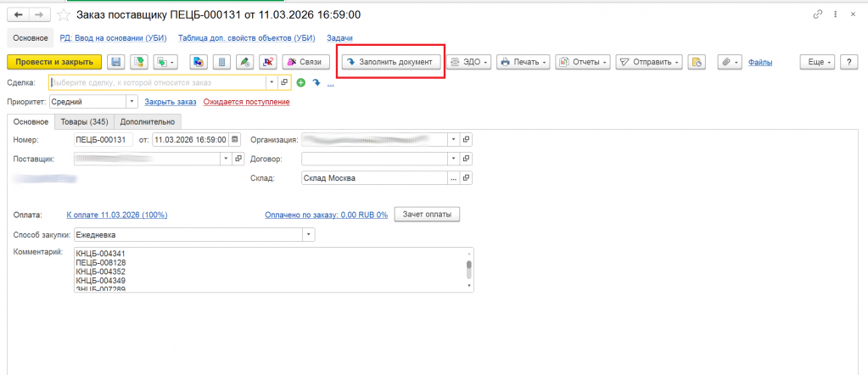Image resolution: width=868 pixels, height=375 pixels.
Task: Open the Файлы link
Action: click(760, 63)
